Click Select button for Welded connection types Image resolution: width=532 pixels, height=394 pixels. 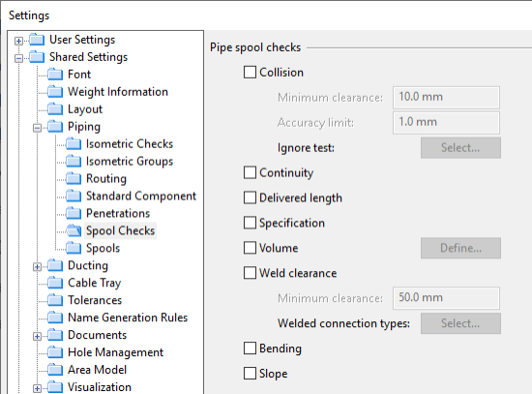[x=460, y=323]
